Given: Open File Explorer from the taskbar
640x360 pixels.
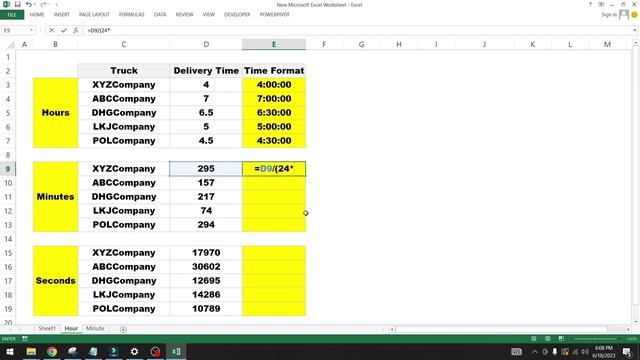Looking at the screenshot, I should [31, 351].
